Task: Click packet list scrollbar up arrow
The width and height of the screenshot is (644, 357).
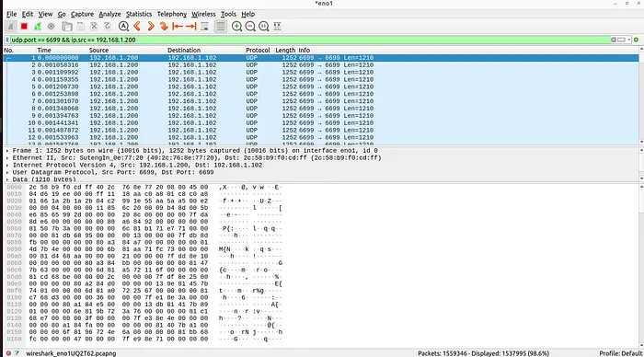Action: (641, 49)
